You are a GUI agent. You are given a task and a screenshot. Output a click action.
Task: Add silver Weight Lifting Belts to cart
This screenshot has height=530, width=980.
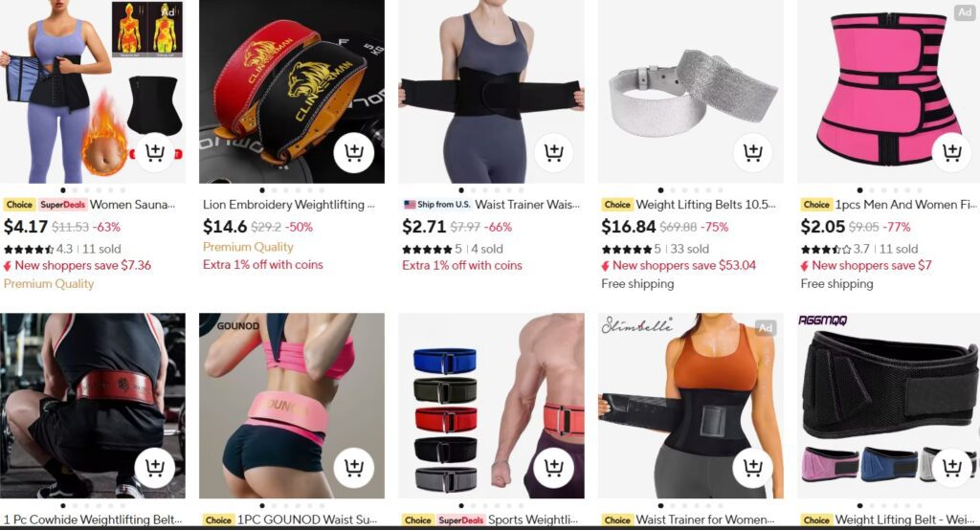(x=752, y=152)
